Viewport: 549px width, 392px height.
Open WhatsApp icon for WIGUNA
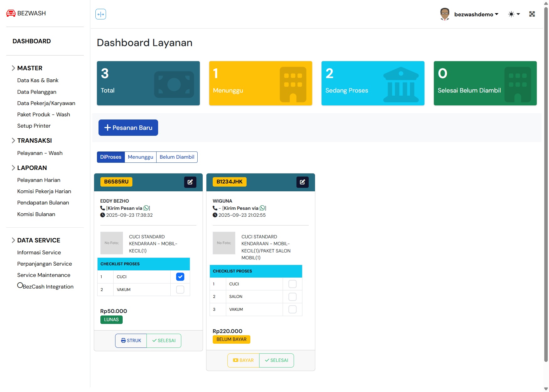(263, 208)
